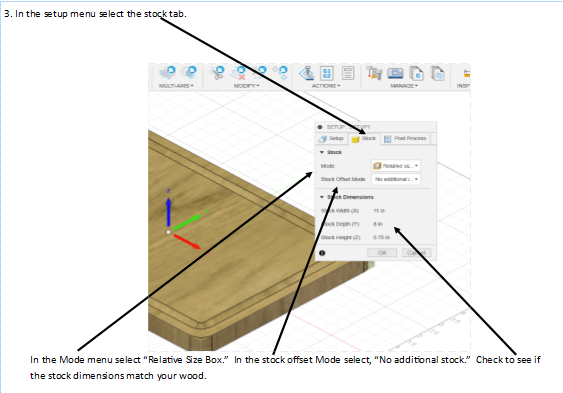Click OK in the Setup dialog
The image size is (563, 393).
[x=382, y=253]
